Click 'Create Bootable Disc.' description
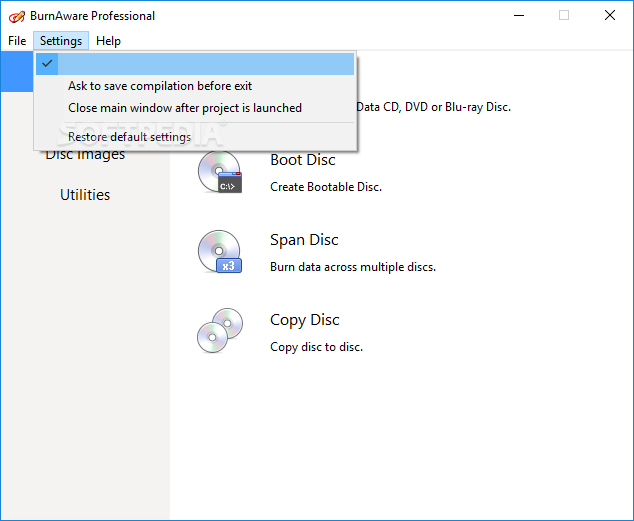 [326, 187]
